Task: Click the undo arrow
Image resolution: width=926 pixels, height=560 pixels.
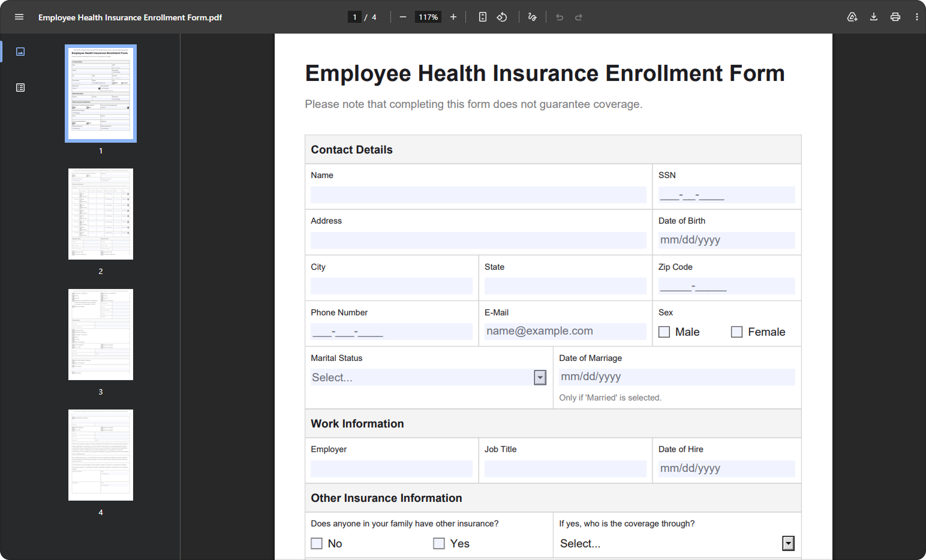Action: [560, 17]
